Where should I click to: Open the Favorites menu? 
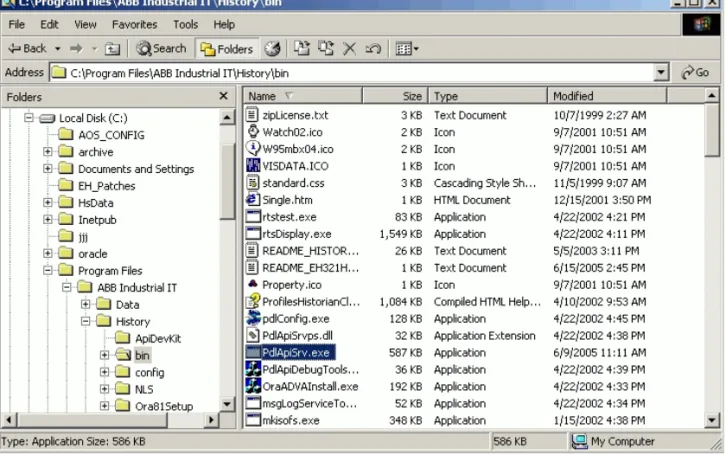point(135,24)
